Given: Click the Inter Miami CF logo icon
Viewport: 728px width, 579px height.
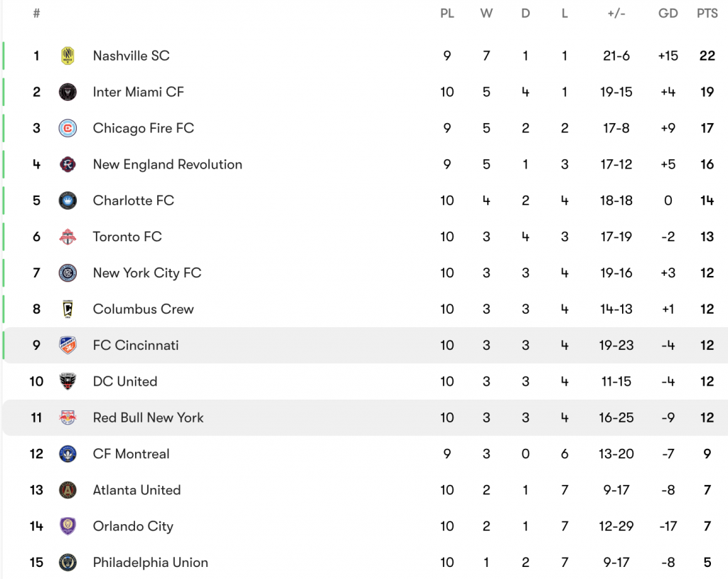Looking at the screenshot, I should point(68,92).
